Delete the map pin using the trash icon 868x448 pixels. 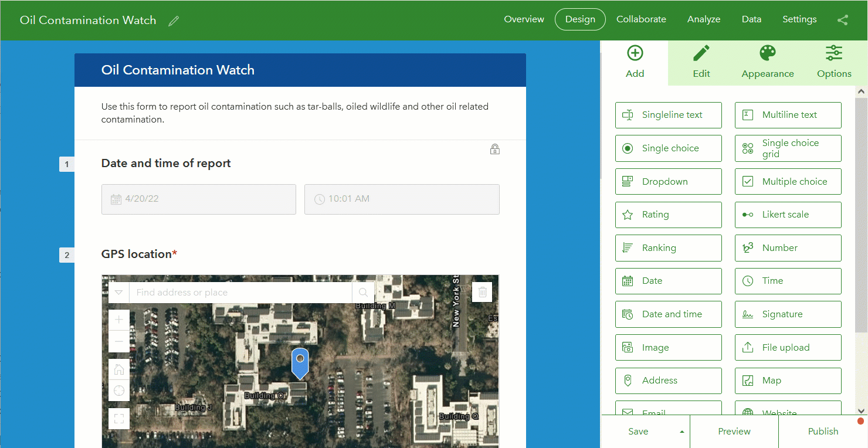click(482, 291)
